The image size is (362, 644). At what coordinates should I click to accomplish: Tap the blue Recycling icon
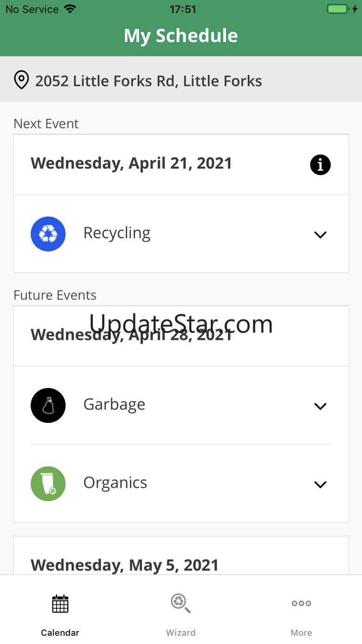point(48,234)
